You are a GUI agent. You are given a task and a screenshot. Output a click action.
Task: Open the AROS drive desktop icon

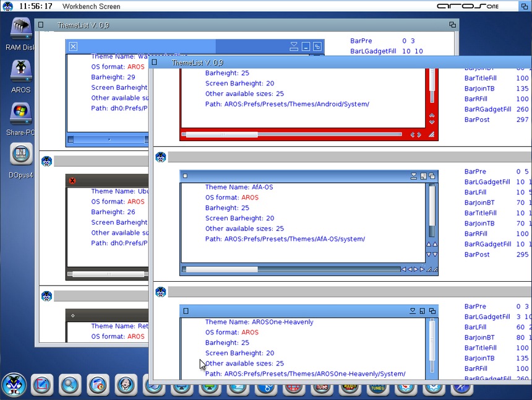pos(21,71)
